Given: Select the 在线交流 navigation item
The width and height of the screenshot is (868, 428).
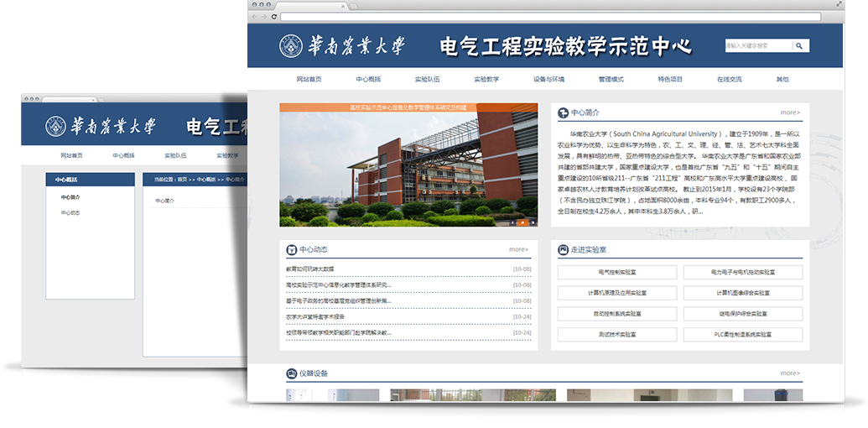Looking at the screenshot, I should click(x=729, y=80).
